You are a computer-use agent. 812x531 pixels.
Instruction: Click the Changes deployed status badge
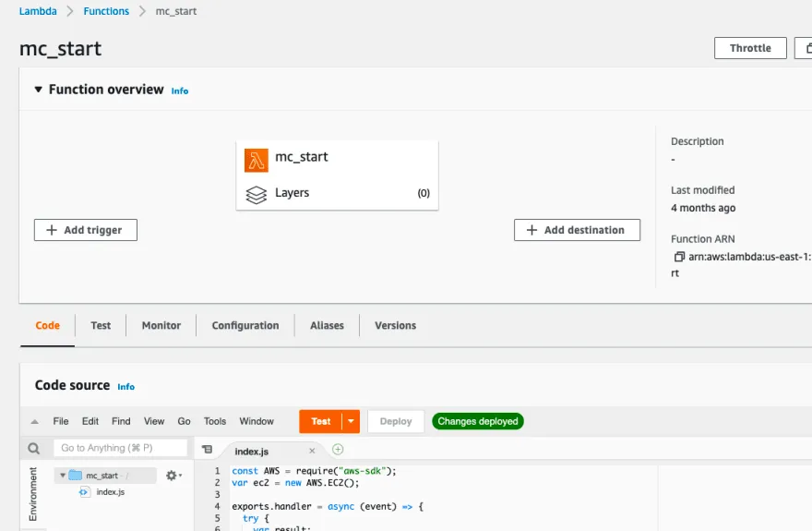click(x=477, y=421)
